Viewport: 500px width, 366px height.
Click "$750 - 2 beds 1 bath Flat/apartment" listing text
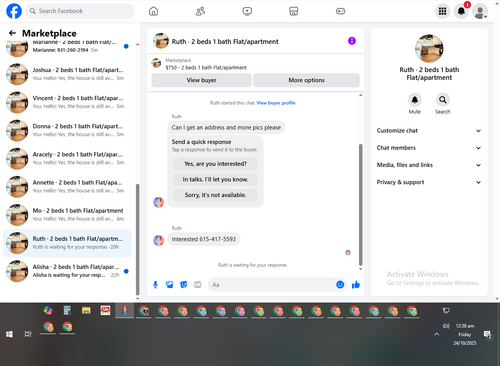point(206,68)
